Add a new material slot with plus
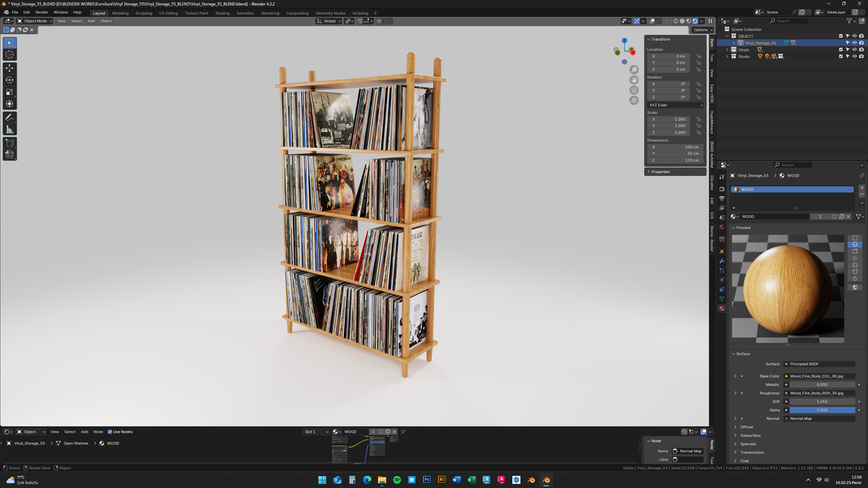Screen dimensions: 868x488 tap(862, 187)
